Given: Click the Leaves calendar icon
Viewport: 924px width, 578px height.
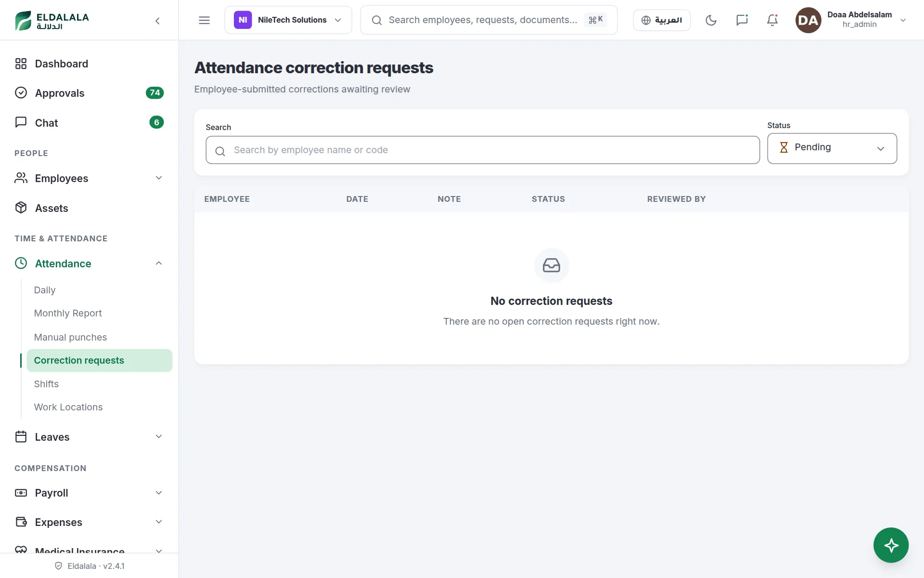Looking at the screenshot, I should (x=21, y=436).
